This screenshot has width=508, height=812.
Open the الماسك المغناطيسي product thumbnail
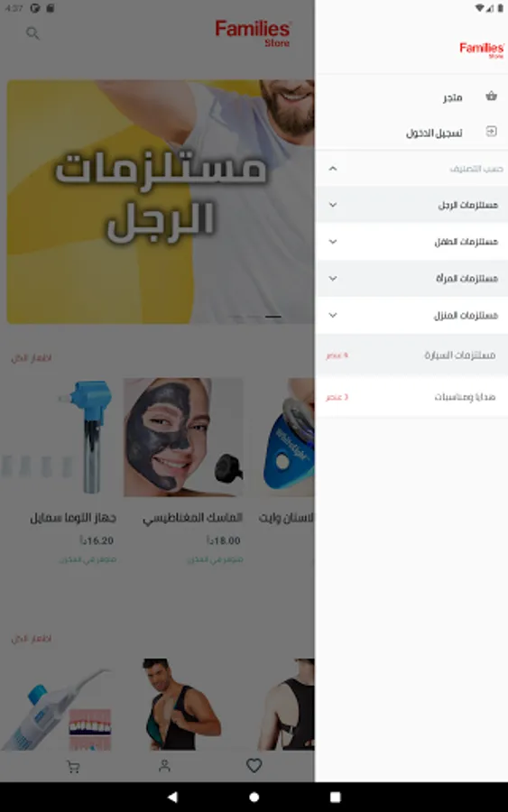[183, 437]
